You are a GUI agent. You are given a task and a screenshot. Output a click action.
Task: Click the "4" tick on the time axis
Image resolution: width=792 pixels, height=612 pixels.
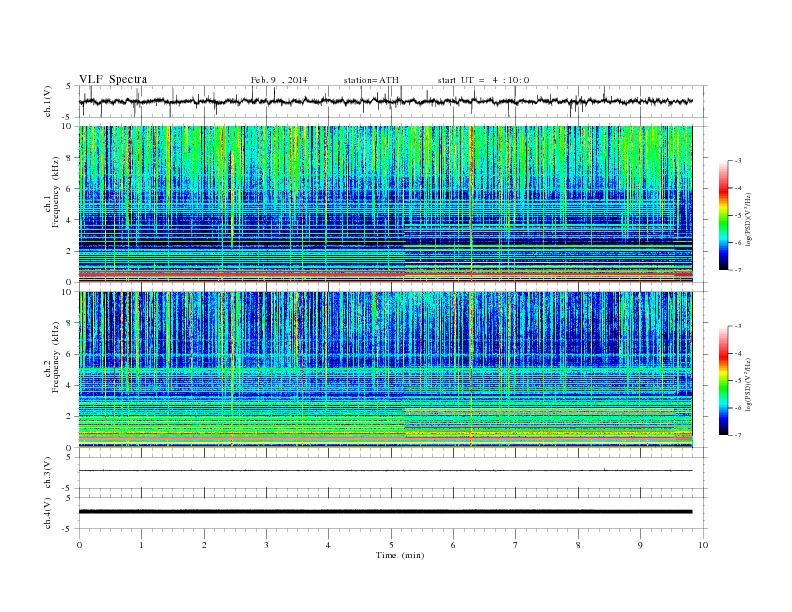click(328, 545)
